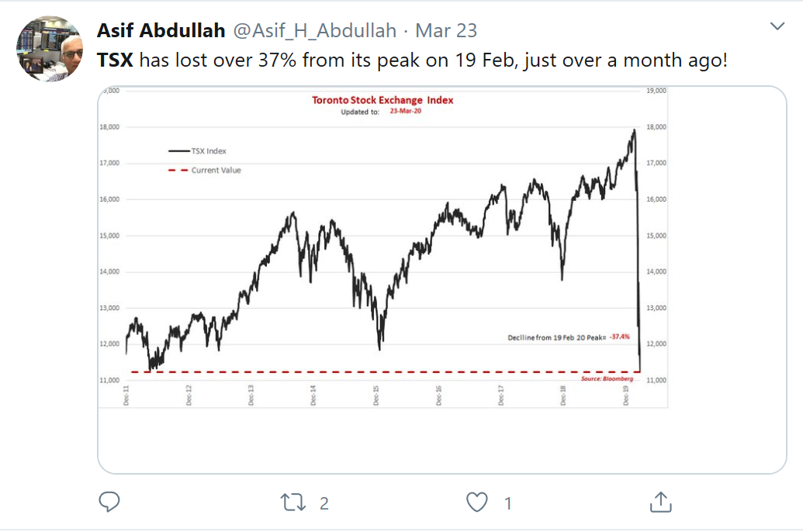Expand the tweet options chevron menu
The width and height of the screenshot is (803, 532).
777,27
